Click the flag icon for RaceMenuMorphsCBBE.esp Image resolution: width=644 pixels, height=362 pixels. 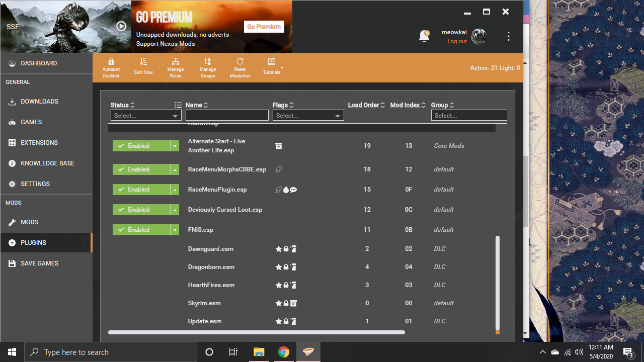click(279, 169)
